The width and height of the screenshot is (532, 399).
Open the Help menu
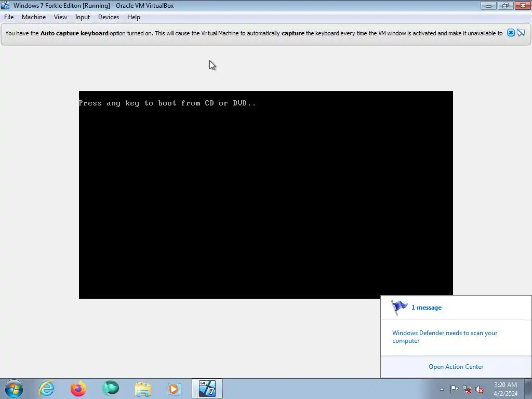pyautogui.click(x=134, y=17)
